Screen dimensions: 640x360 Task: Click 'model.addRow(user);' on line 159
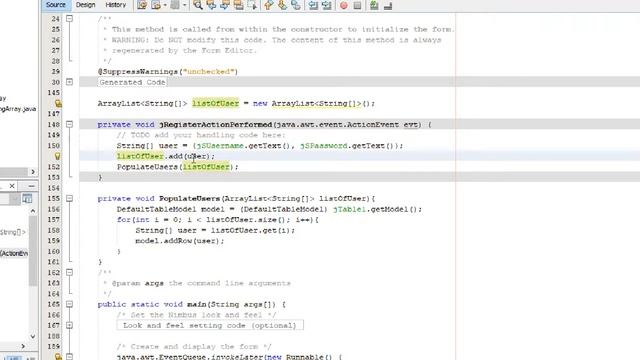coord(180,241)
